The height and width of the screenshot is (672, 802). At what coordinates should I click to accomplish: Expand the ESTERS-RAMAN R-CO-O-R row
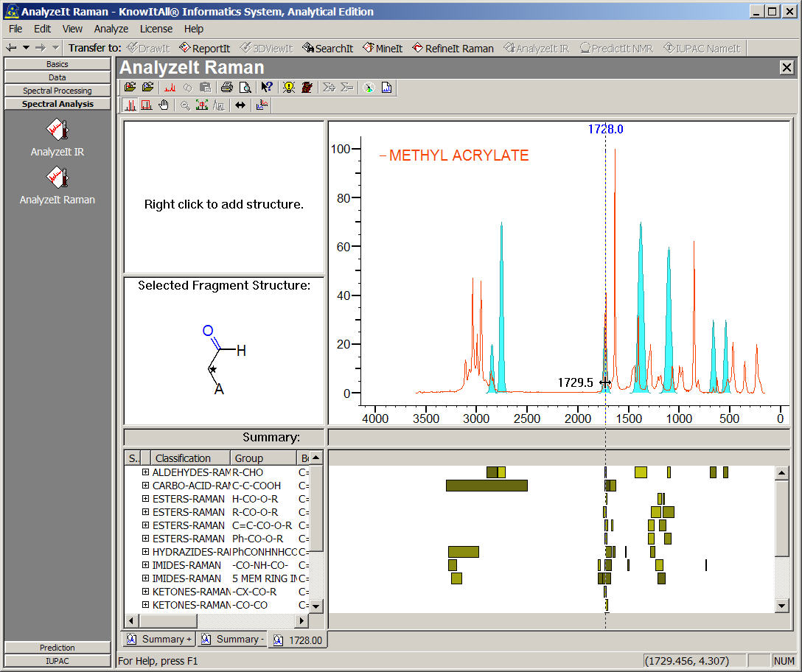145,512
